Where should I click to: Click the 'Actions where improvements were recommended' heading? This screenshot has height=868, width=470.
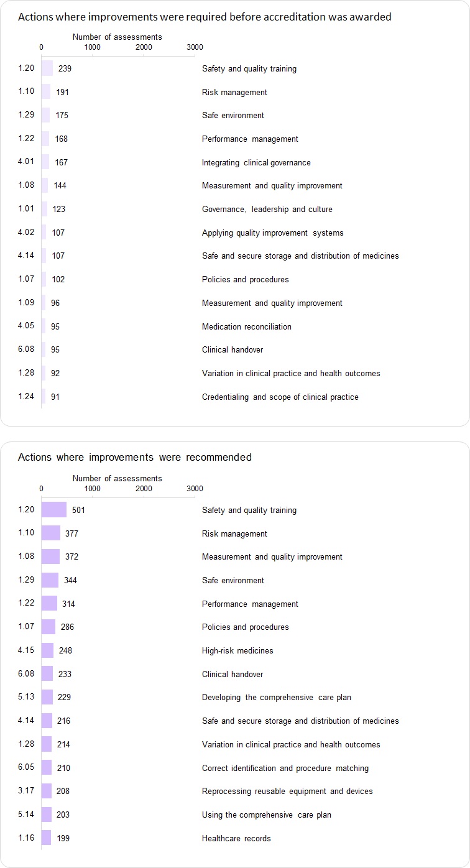(135, 457)
